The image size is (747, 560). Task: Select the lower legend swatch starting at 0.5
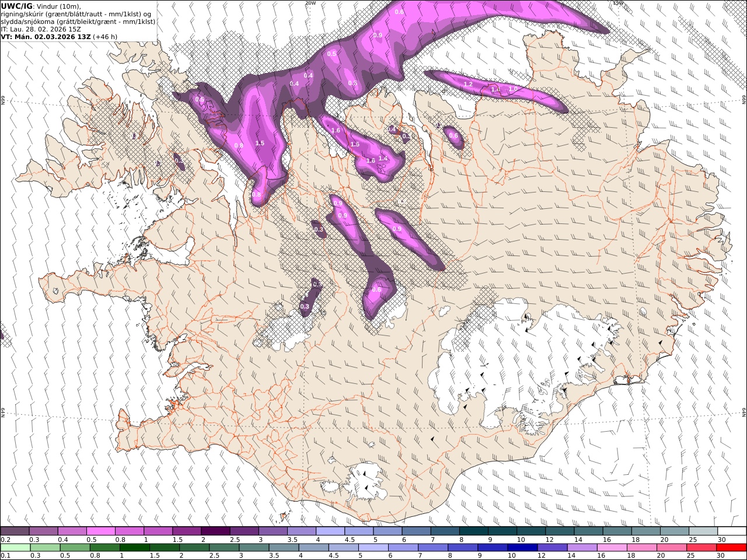pyautogui.click(x=75, y=547)
